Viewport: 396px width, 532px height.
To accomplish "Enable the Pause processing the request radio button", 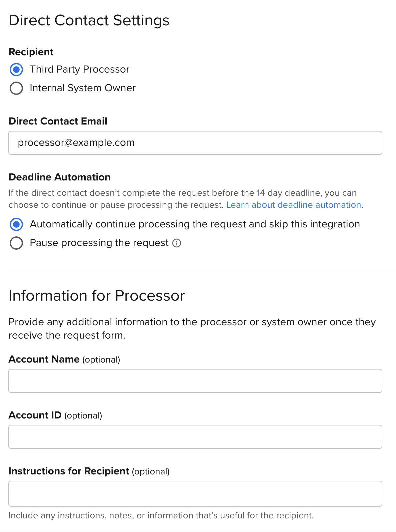I will pyautogui.click(x=16, y=243).
